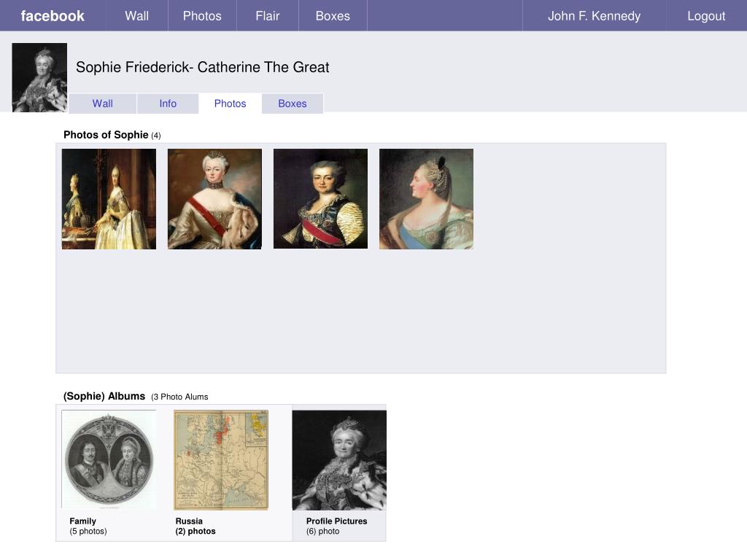The image size is (747, 560).
Task: Open Photos in the top purple navigation bar
Action: [x=202, y=16]
